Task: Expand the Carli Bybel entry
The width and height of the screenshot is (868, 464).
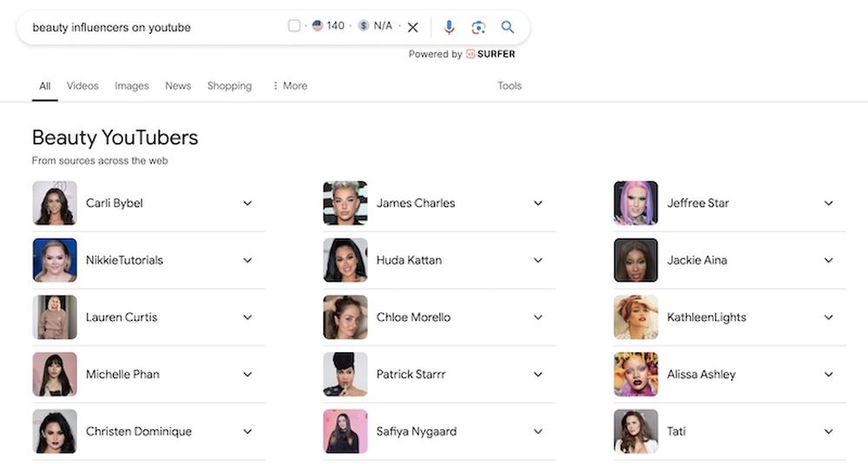Action: (247, 203)
